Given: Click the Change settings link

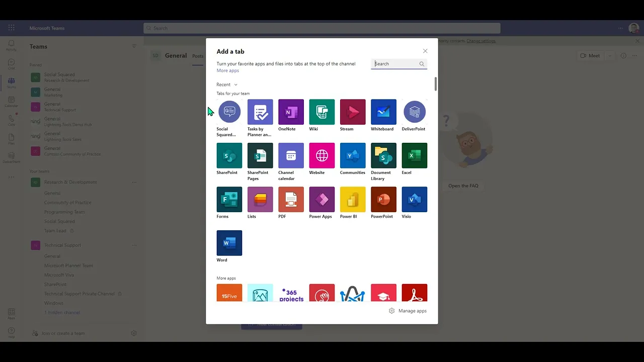Looking at the screenshot, I should pos(481,41).
